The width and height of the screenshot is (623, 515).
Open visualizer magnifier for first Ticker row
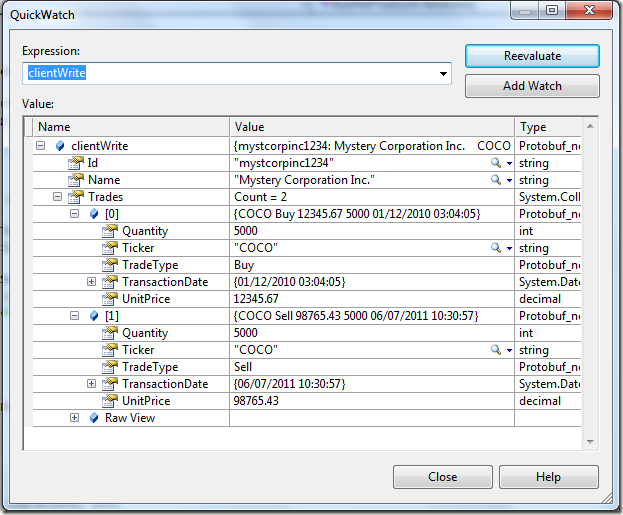[495, 248]
